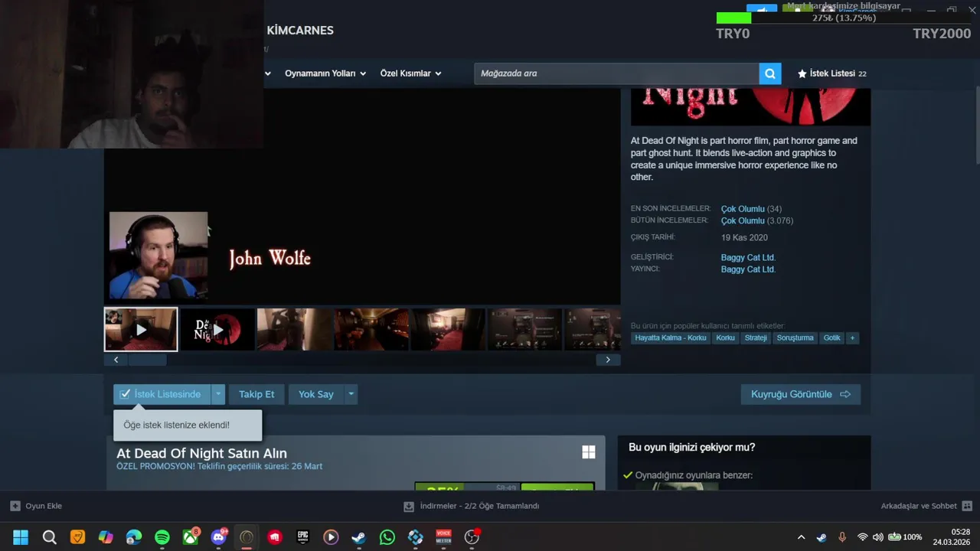Open Çok Olumlu (3.076) all reviews link
Image resolution: width=980 pixels, height=551 pixels.
pos(757,220)
